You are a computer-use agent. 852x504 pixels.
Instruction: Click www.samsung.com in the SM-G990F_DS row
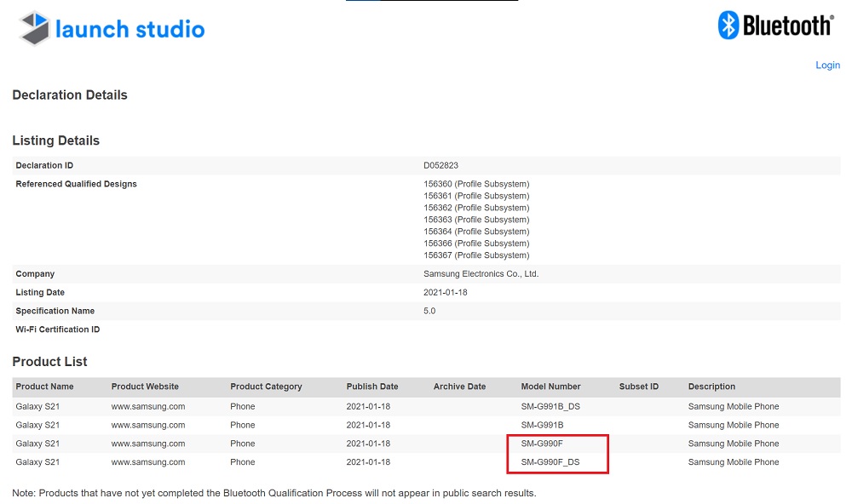(x=148, y=462)
